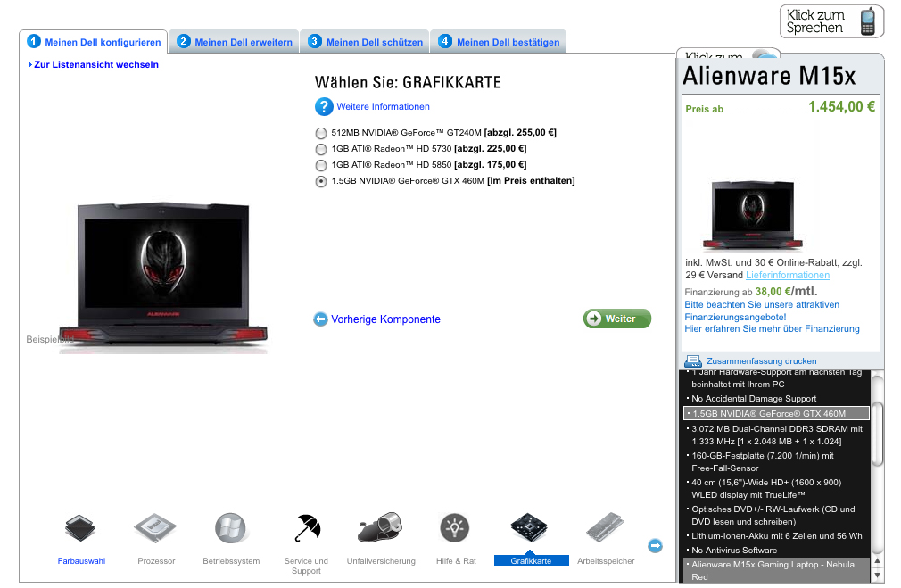Select 512MB NVIDIA GeForce GT240M option

tap(321, 133)
